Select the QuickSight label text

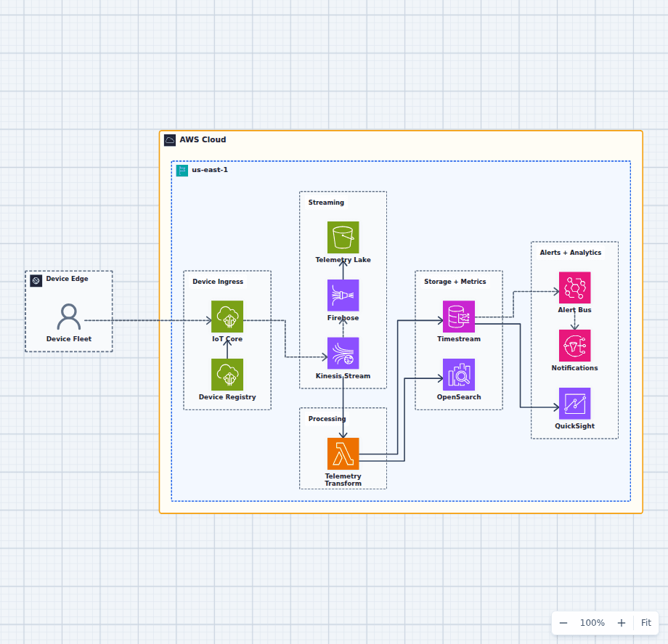[575, 426]
